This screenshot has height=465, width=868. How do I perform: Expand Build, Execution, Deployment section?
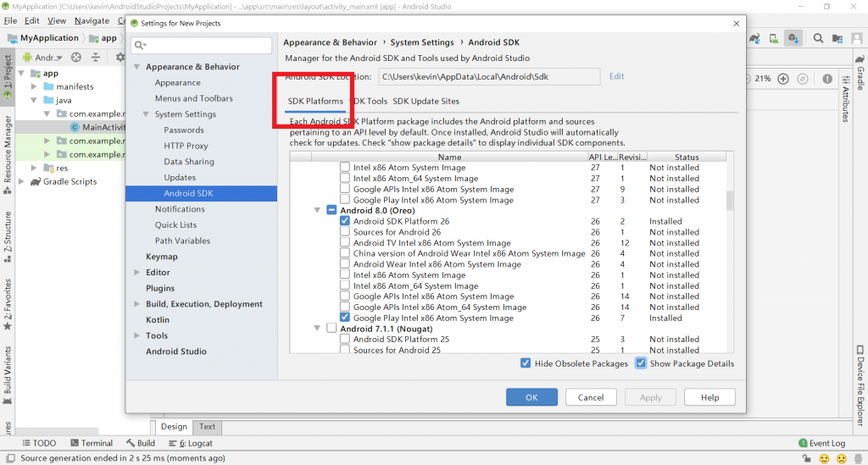(136, 303)
